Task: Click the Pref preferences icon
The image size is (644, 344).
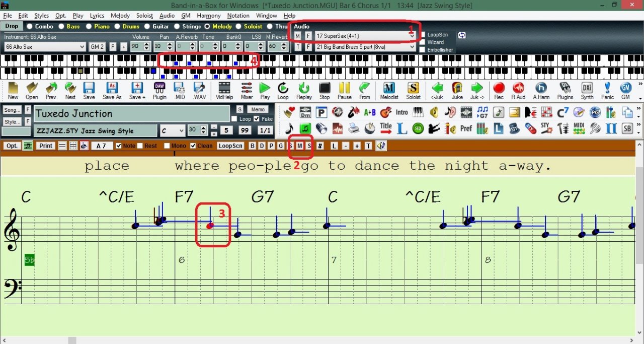Action: pyautogui.click(x=466, y=128)
